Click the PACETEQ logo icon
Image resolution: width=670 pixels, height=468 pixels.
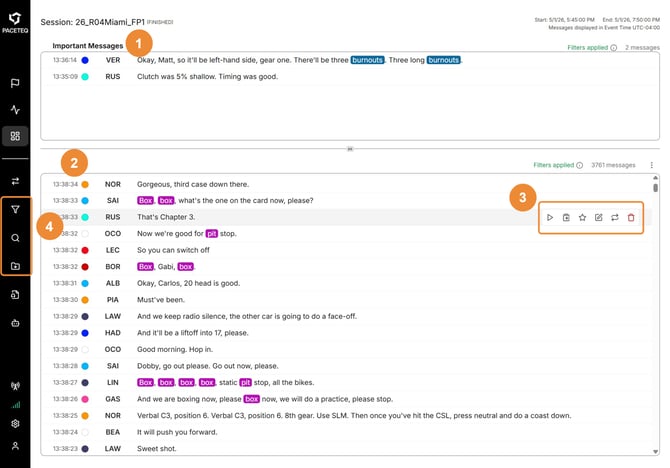pyautogui.click(x=15, y=18)
